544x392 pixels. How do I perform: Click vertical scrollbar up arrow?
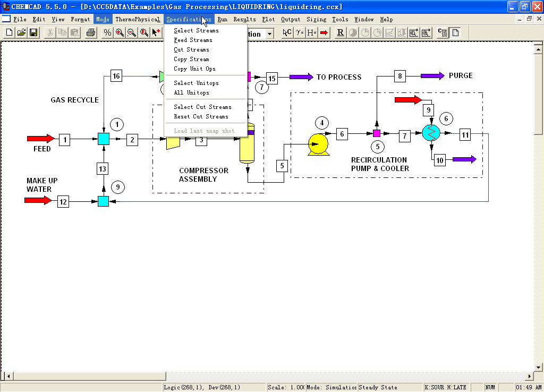[x=538, y=49]
